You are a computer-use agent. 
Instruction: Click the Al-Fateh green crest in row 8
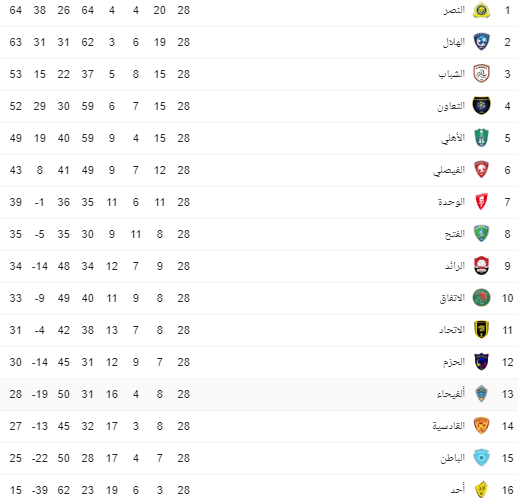pos(481,234)
